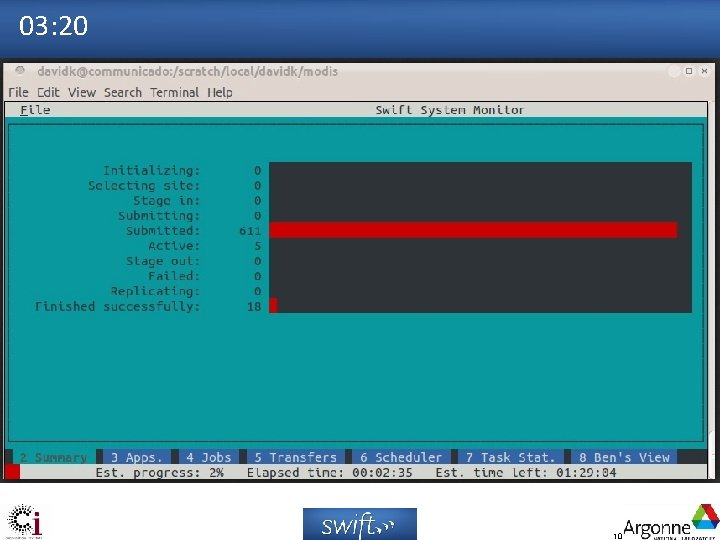Open the Edit menu

[x=48, y=92]
